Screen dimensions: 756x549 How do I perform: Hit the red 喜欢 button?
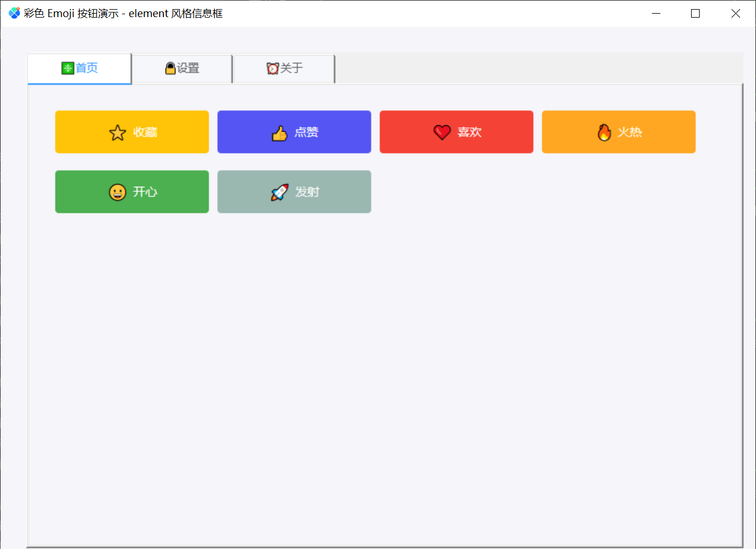click(x=457, y=132)
